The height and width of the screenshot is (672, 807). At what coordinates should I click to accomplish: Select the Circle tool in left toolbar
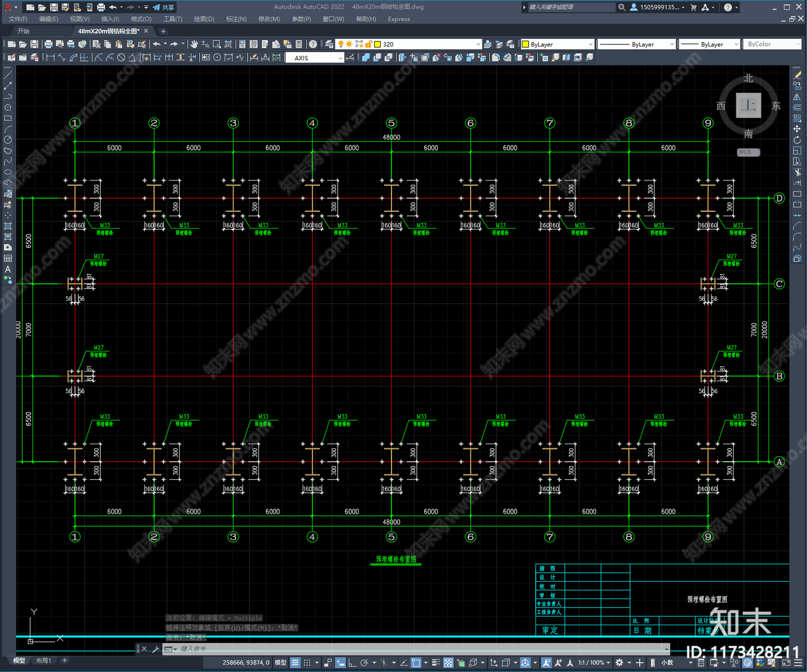coord(8,140)
